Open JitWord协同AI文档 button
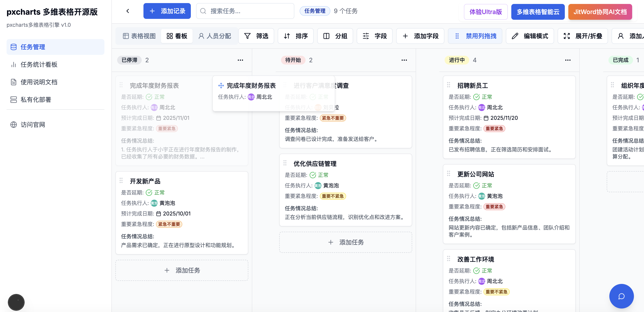Screen dimensions: 644x312 click(x=600, y=12)
